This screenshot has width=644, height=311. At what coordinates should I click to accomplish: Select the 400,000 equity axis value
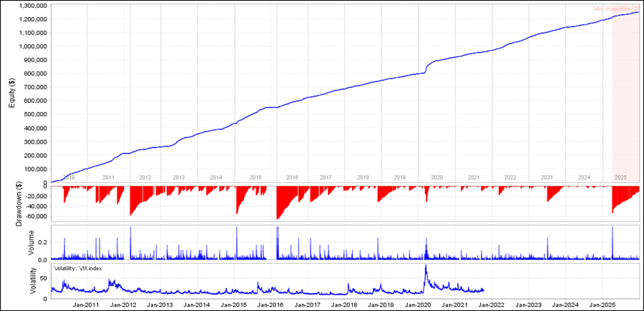pyautogui.click(x=36, y=128)
